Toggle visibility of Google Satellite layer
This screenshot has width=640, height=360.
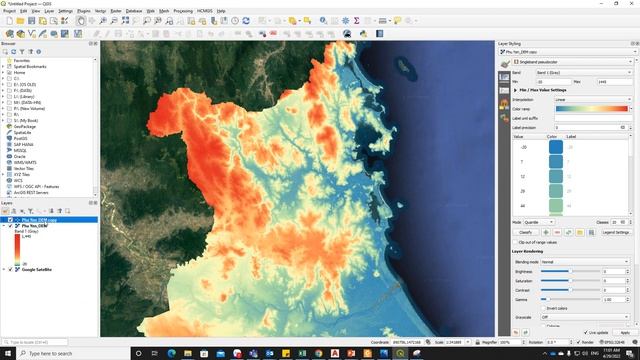tap(11, 270)
